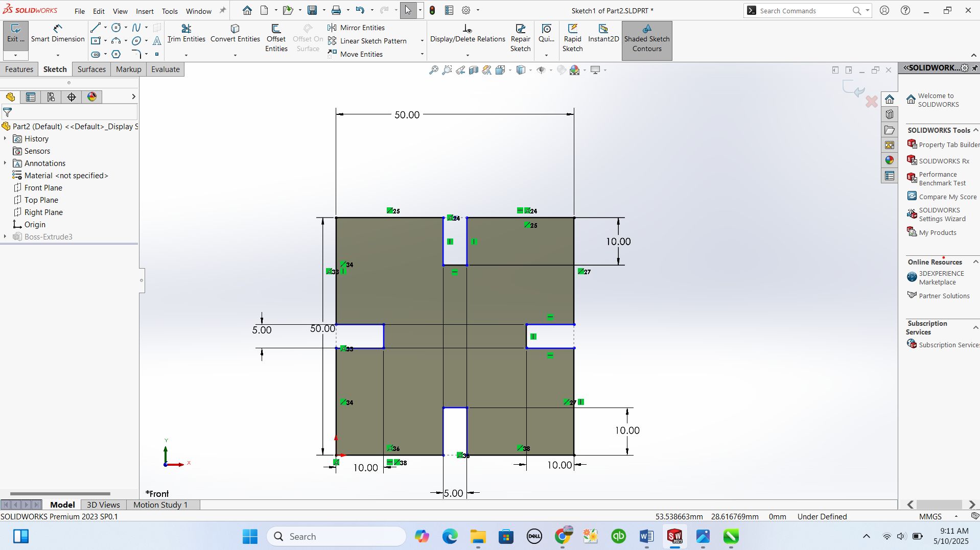980x550 pixels.
Task: Open Appearances task pane icon
Action: tap(890, 160)
